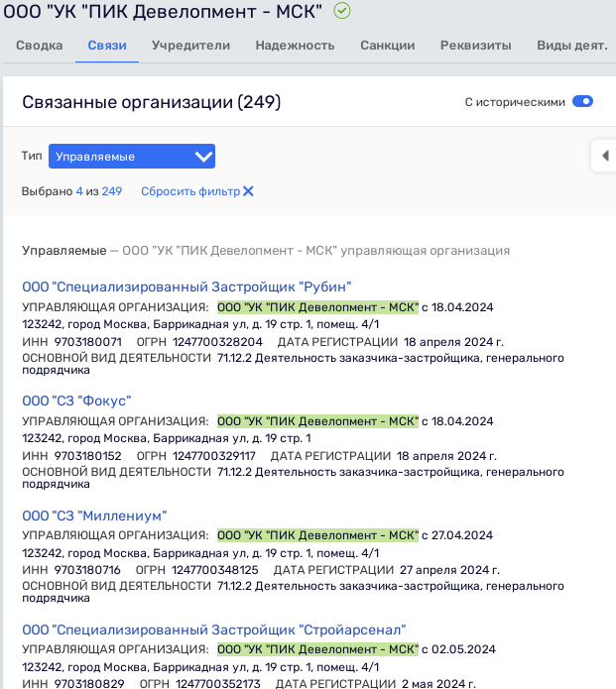Click highlighted managing organization in Рубин entry
Image resolution: width=616 pixels, height=689 pixels.
[x=317, y=306]
